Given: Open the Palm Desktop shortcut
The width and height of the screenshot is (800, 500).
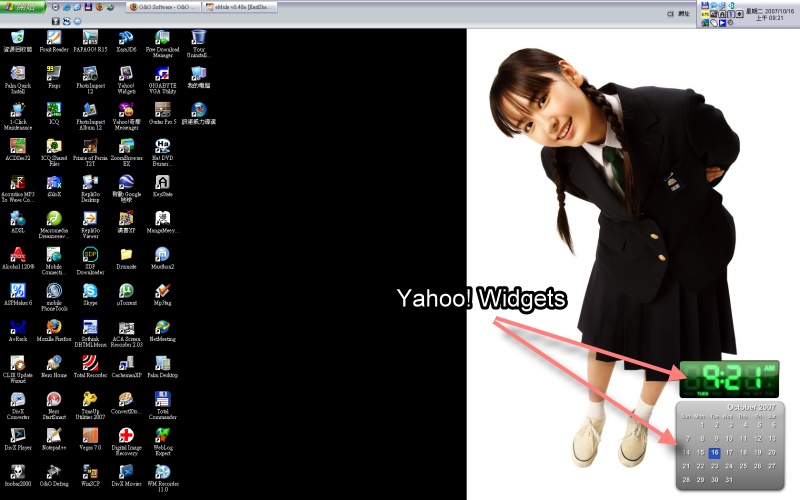Looking at the screenshot, I should click(162, 367).
